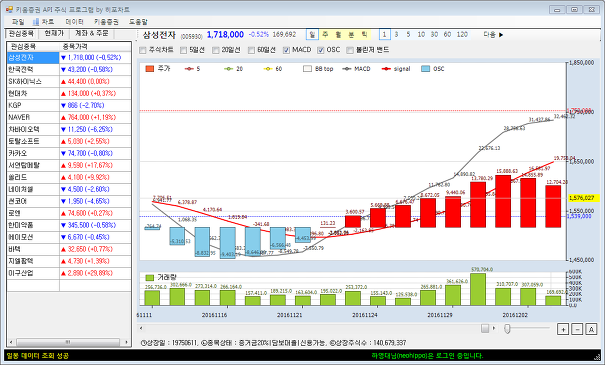Select the SK하이닉스 watchlist row
The image size is (605, 365).
point(69,81)
